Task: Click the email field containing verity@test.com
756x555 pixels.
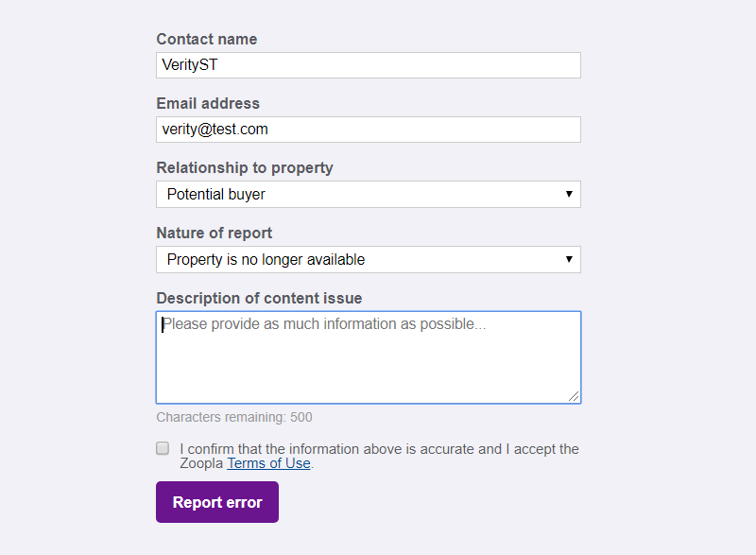Action: [369, 130]
